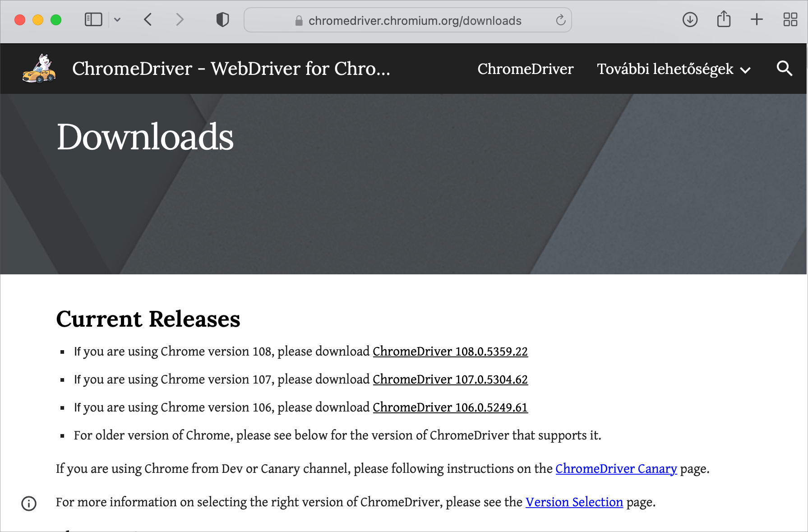This screenshot has width=808, height=532.
Task: Go back to the previous page
Action: (x=148, y=19)
